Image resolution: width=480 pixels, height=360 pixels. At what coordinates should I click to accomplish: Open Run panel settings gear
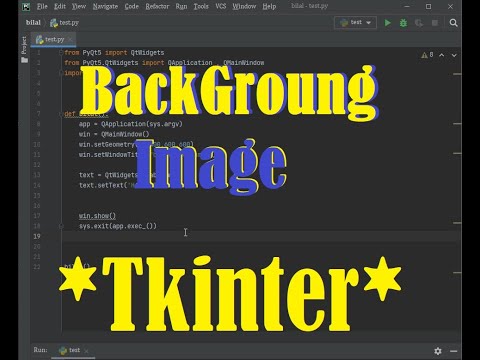pos(438,351)
